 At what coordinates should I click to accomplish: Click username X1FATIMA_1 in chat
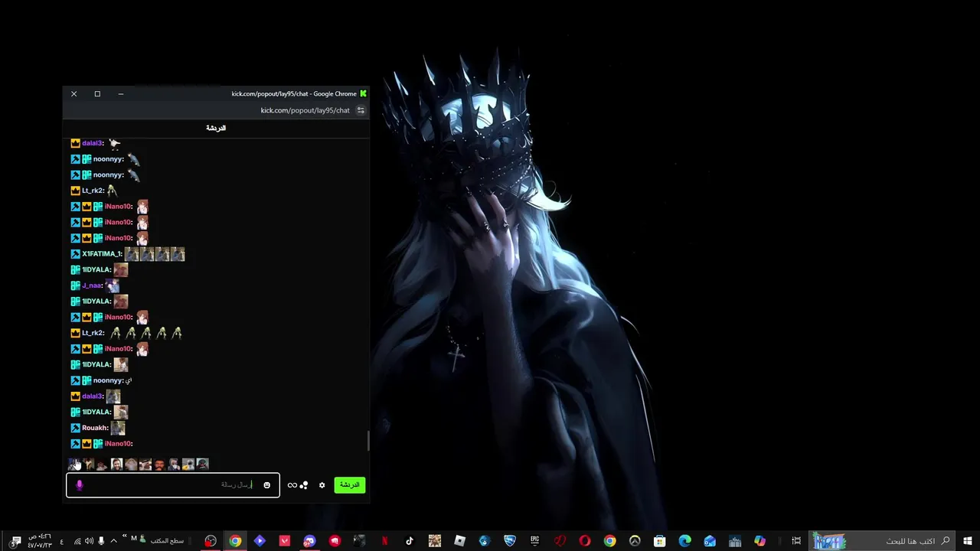pos(101,254)
